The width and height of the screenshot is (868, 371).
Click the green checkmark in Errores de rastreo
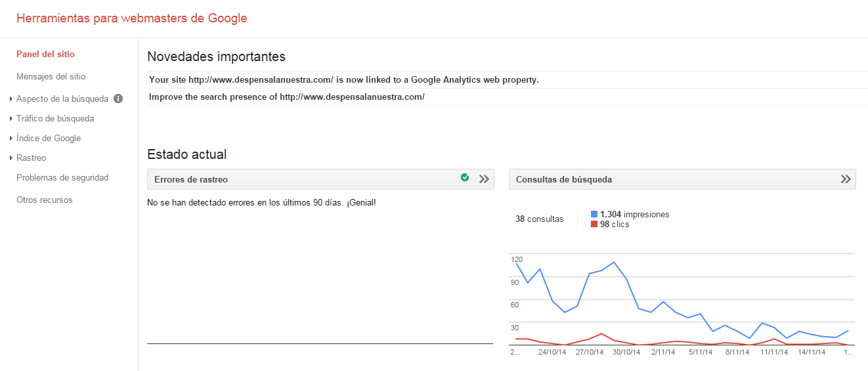465,177
